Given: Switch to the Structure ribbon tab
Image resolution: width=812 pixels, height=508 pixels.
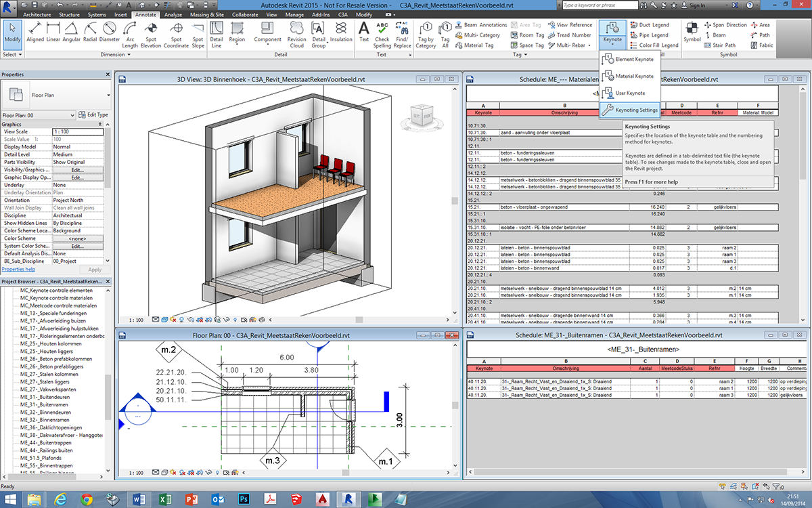Looking at the screenshot, I should (69, 14).
